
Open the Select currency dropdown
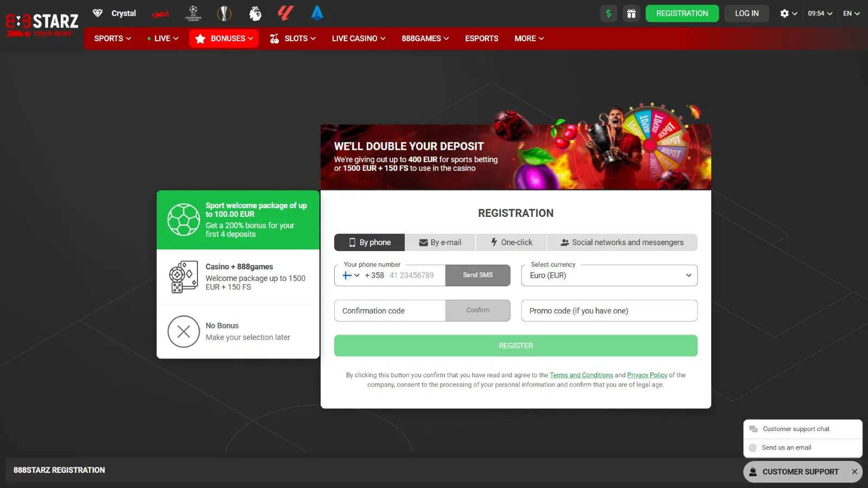tap(609, 275)
